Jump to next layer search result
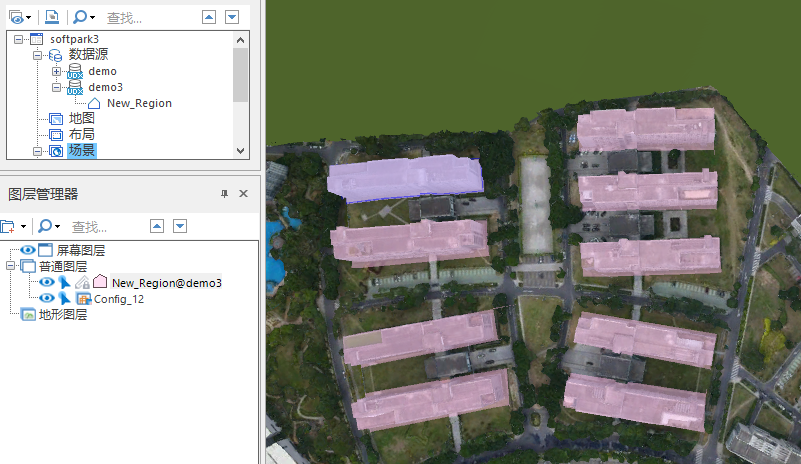 (180, 226)
